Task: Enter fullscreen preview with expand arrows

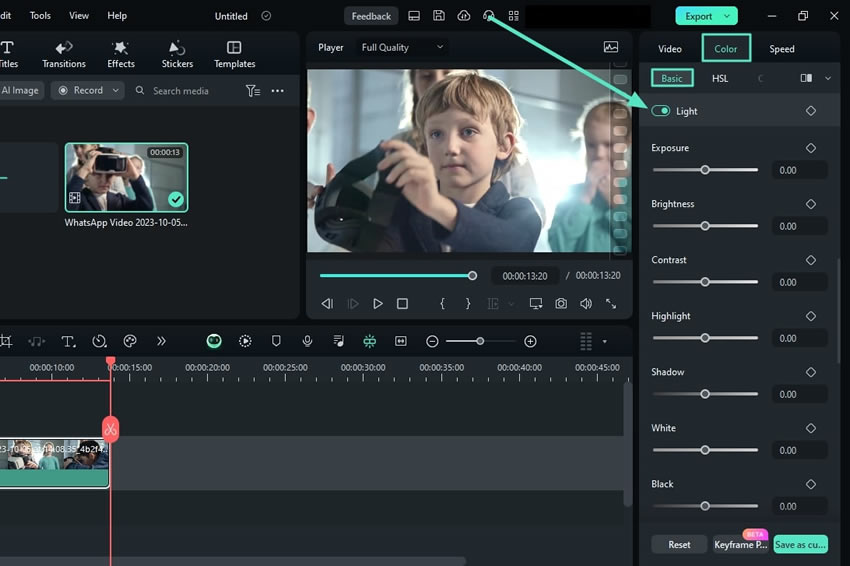Action: click(611, 304)
